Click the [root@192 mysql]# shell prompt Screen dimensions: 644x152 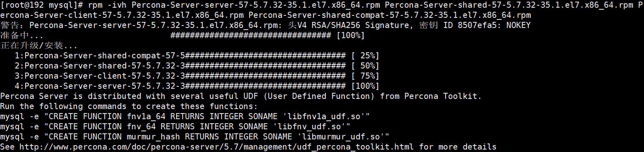point(42,5)
